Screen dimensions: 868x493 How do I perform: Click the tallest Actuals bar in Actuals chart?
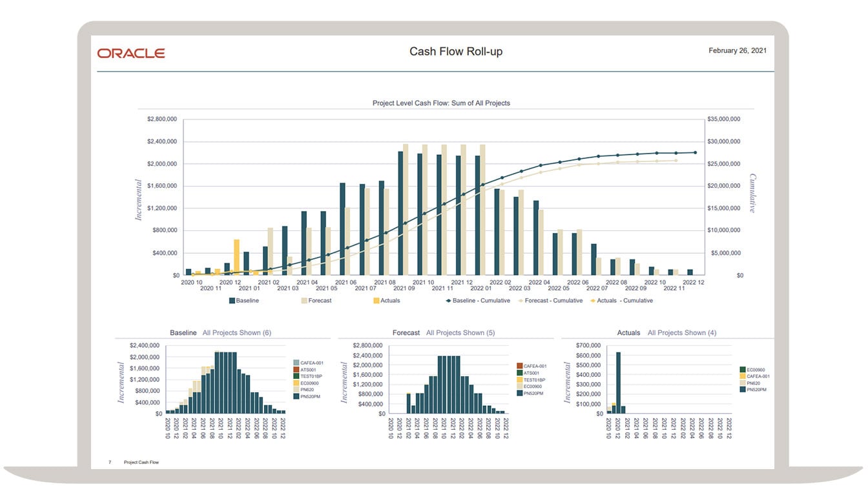click(618, 383)
